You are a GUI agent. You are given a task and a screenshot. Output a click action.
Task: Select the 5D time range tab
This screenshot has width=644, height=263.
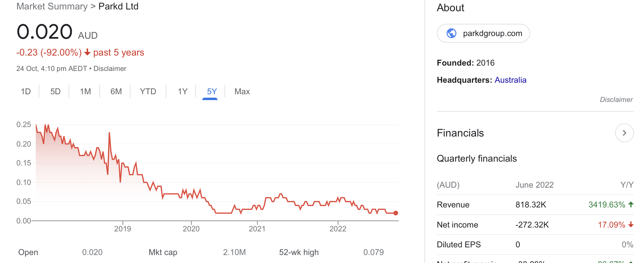click(55, 92)
